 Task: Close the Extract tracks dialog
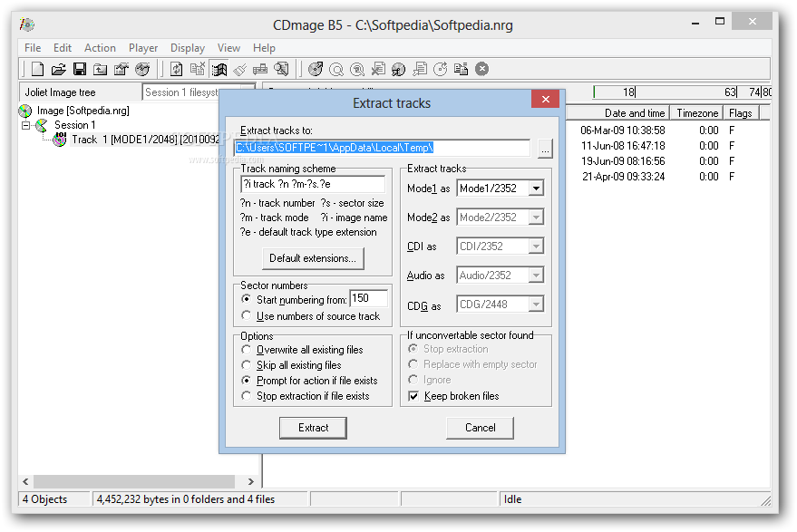546,99
